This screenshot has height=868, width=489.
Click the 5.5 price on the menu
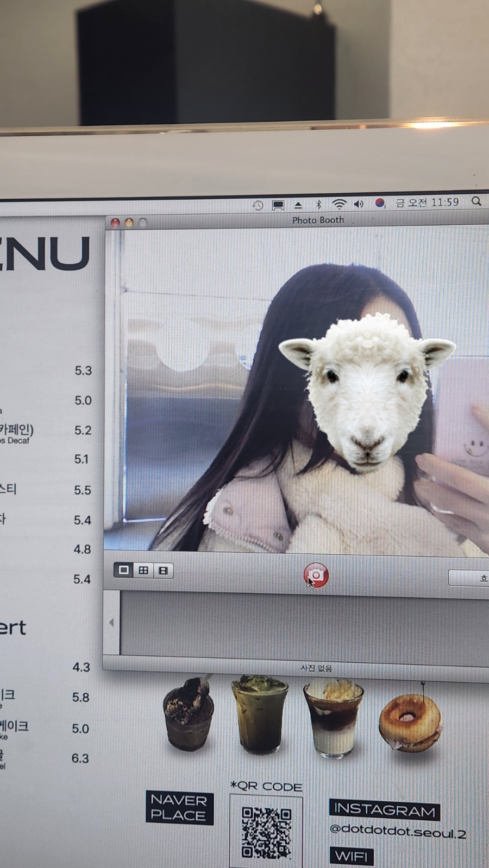(83, 490)
